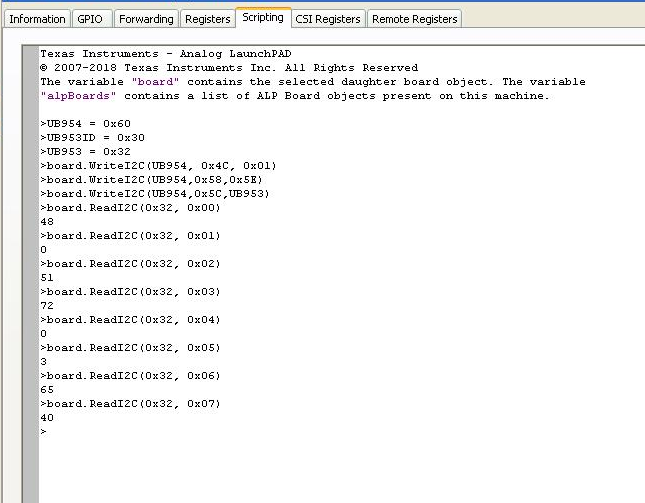Click ReadI2C(0x32, 0x03) command line
The image size is (645, 503).
pyautogui.click(x=130, y=292)
